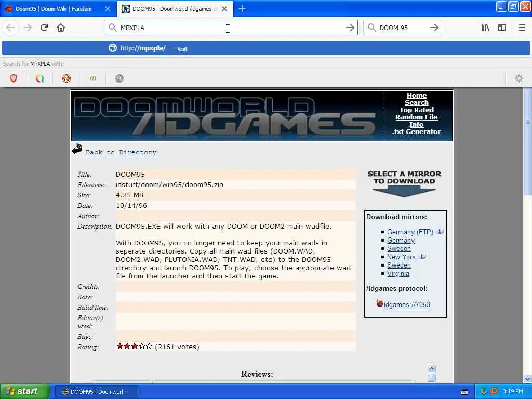Click the network tray icon
Viewport: 532px width, 399px height.
click(x=484, y=391)
